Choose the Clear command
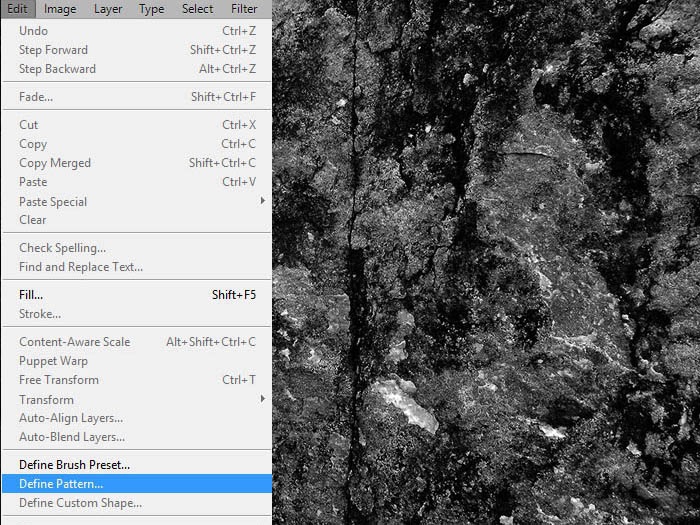This screenshot has height=525, width=700. pos(137,220)
